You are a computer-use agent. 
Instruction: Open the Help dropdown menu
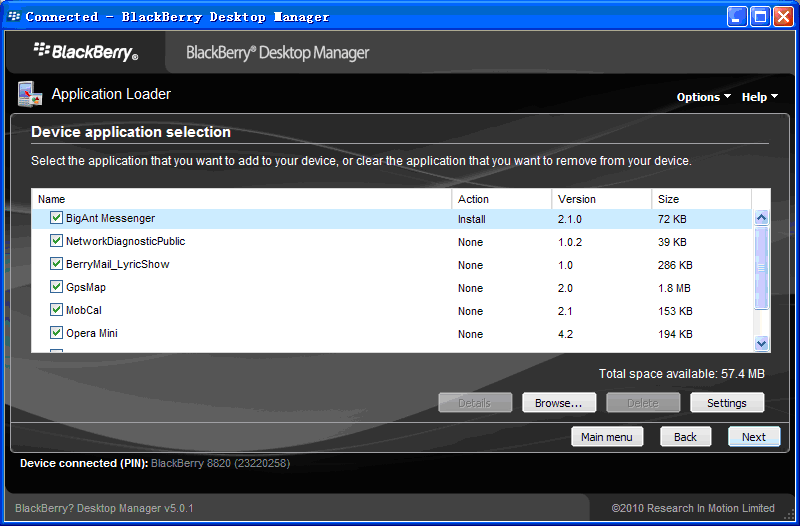[760, 97]
